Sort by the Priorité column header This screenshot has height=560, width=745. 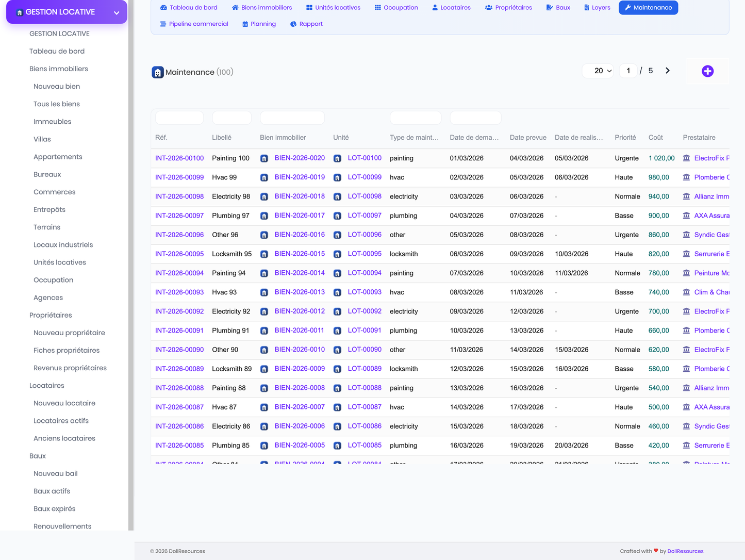pos(625,138)
